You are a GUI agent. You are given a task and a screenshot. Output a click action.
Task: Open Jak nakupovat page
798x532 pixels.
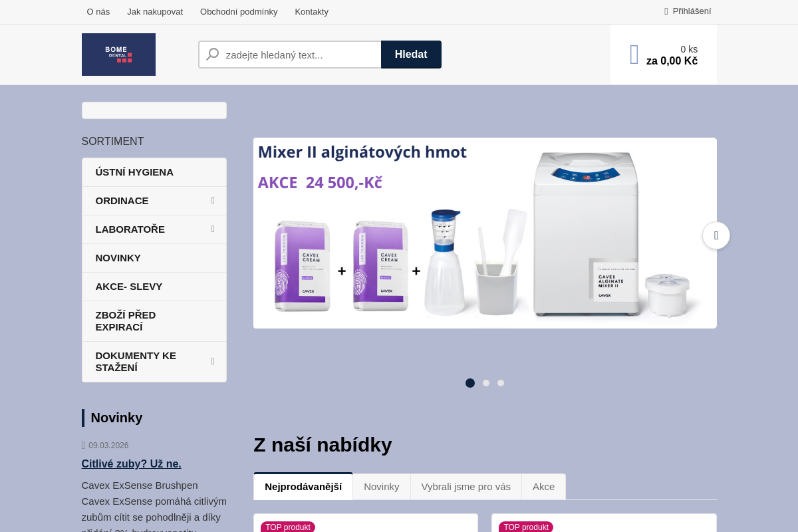(x=155, y=11)
